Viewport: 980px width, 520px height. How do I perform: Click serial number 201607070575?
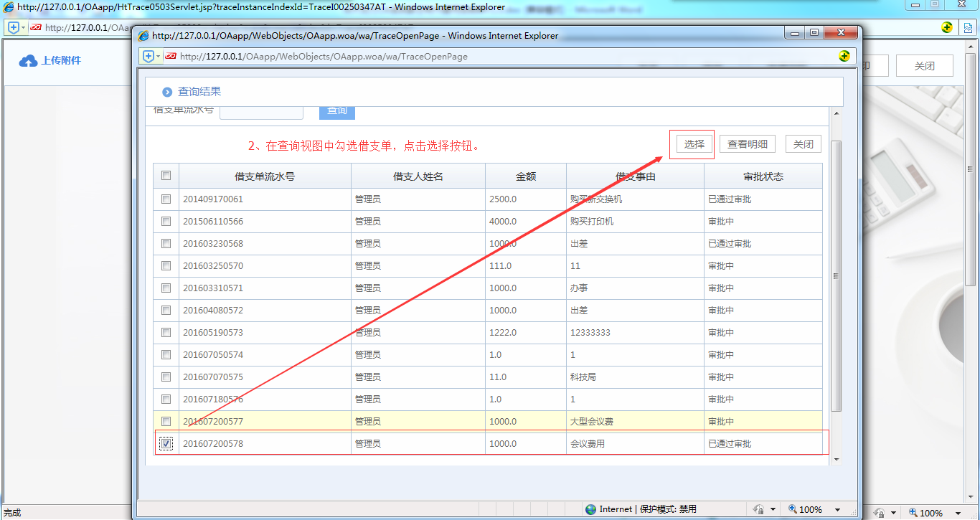(213, 377)
